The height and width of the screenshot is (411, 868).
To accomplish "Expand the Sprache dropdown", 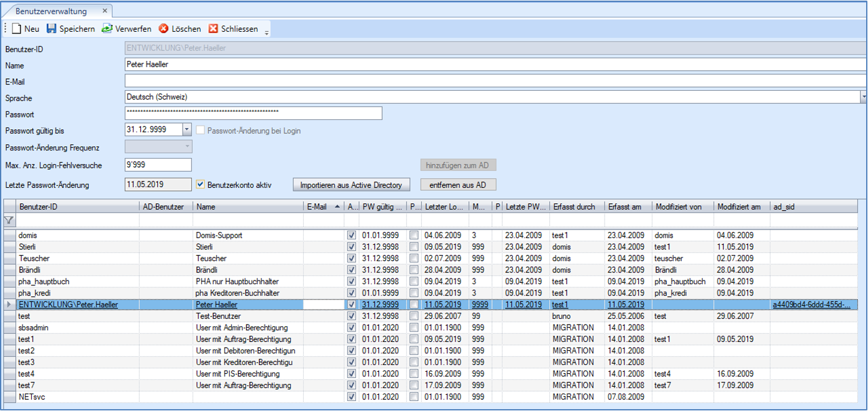I will click(863, 98).
